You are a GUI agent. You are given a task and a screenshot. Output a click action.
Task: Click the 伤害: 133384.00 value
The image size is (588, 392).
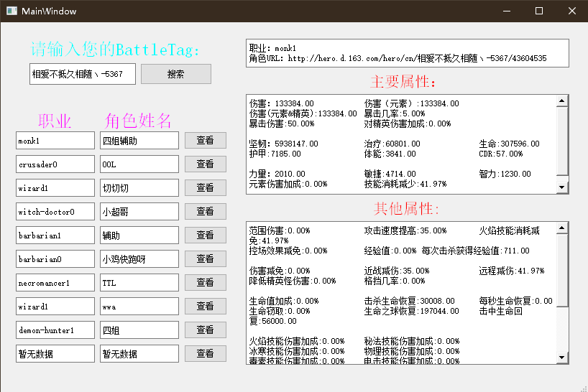pos(282,103)
